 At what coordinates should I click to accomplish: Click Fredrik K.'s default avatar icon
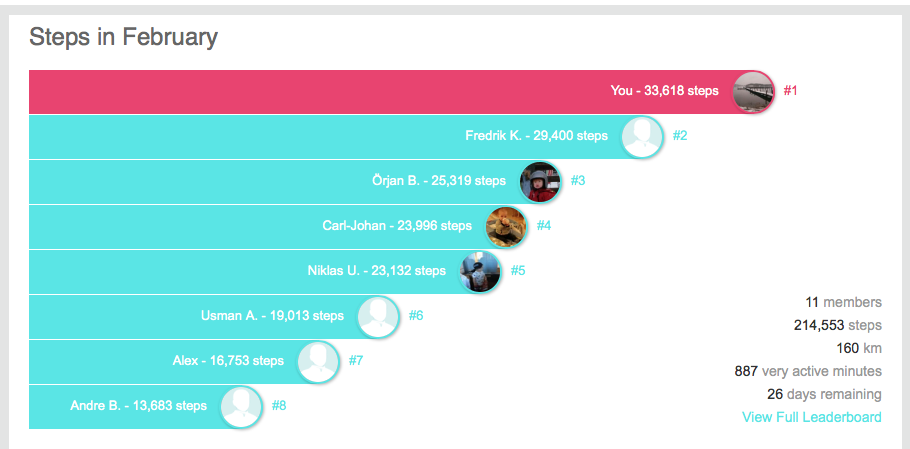pos(642,137)
